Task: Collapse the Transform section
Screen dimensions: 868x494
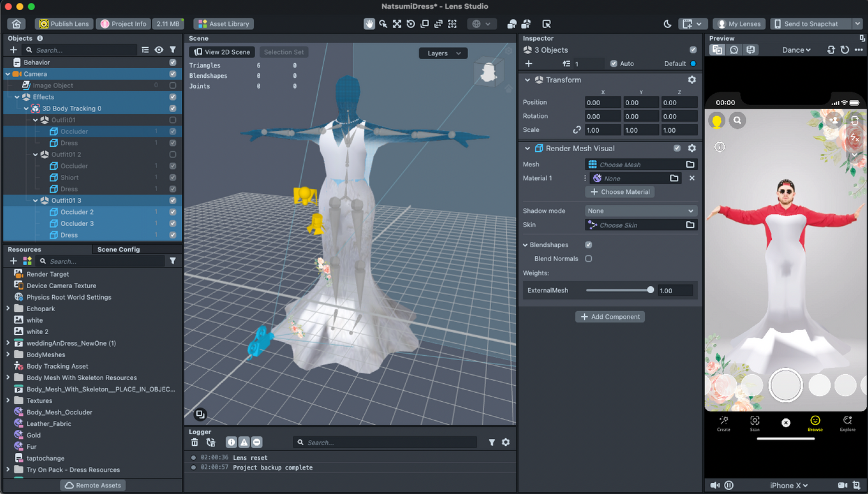Action: 527,80
